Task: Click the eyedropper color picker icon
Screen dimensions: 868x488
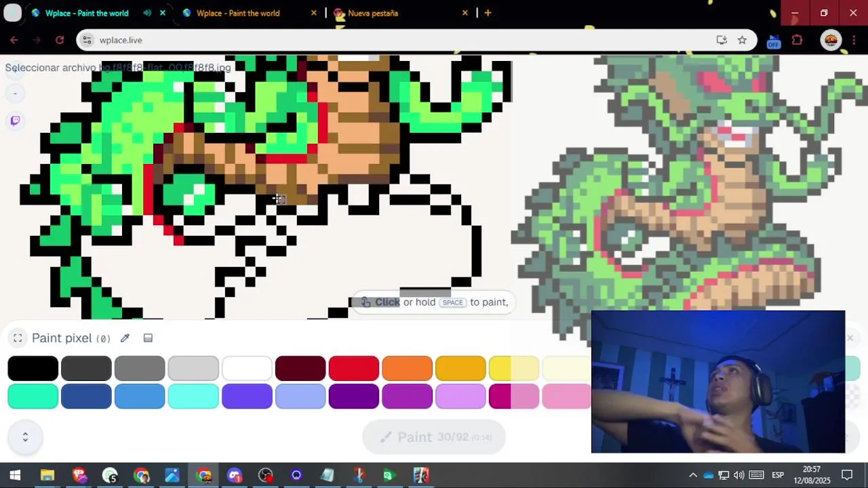Action: coord(125,338)
